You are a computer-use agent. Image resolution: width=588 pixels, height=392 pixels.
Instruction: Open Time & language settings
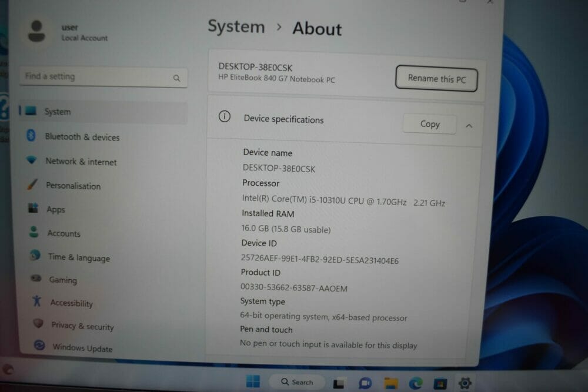point(79,257)
